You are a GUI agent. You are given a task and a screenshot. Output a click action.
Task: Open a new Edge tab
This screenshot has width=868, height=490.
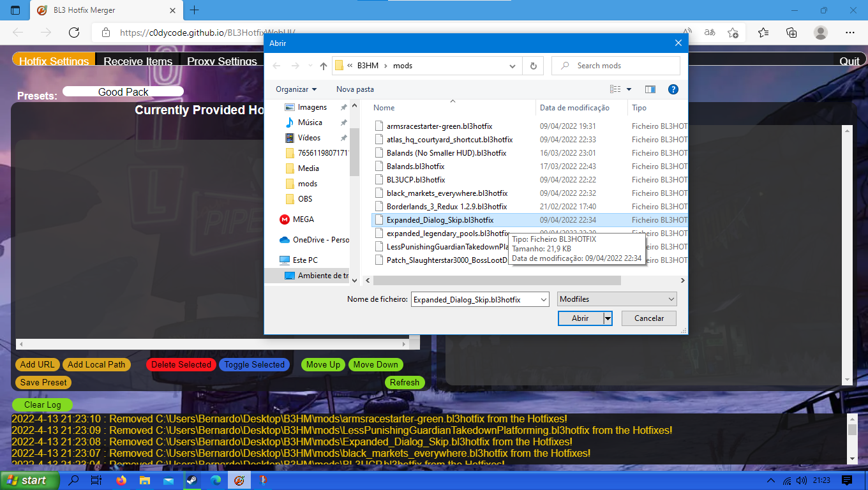coord(195,10)
